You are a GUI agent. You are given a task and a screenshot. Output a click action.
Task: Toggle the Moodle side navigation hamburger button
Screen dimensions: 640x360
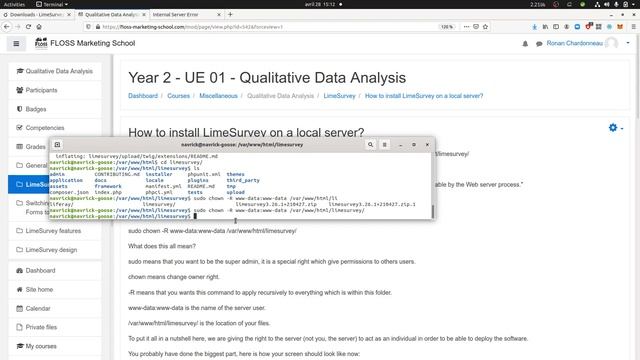point(16,43)
